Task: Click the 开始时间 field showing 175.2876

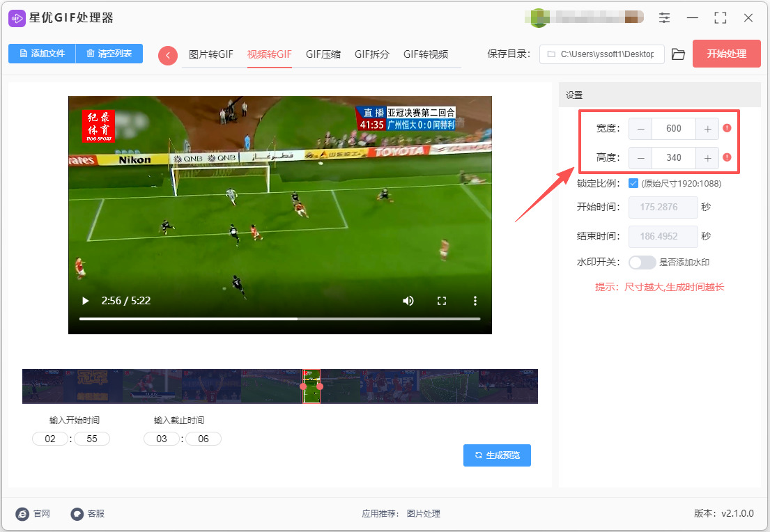Action: 663,207
